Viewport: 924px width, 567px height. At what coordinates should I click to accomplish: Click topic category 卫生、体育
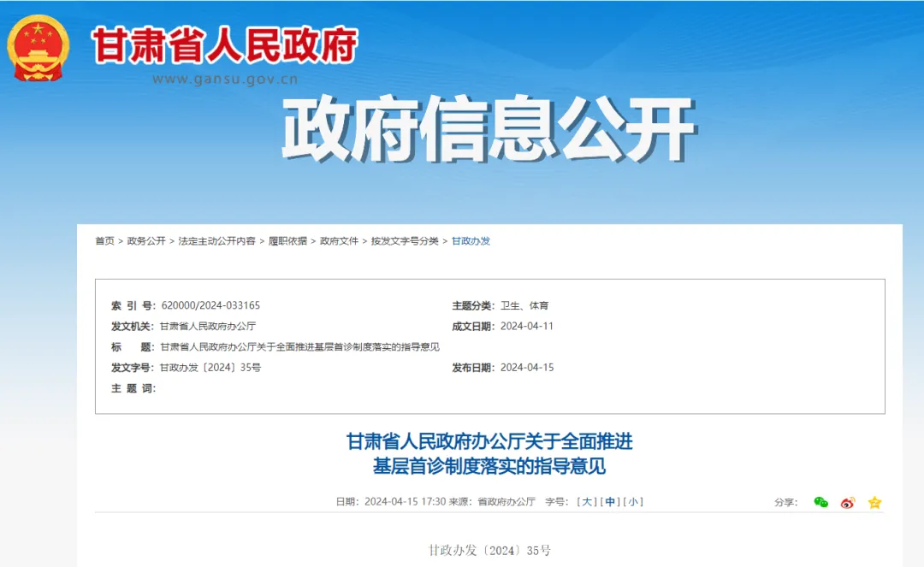click(524, 305)
